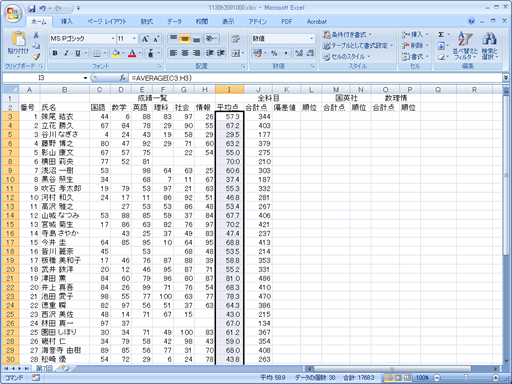Image resolution: width=512 pixels, height=384 pixels.
Task: Cut the selection with scissors icon
Action: tap(36, 35)
